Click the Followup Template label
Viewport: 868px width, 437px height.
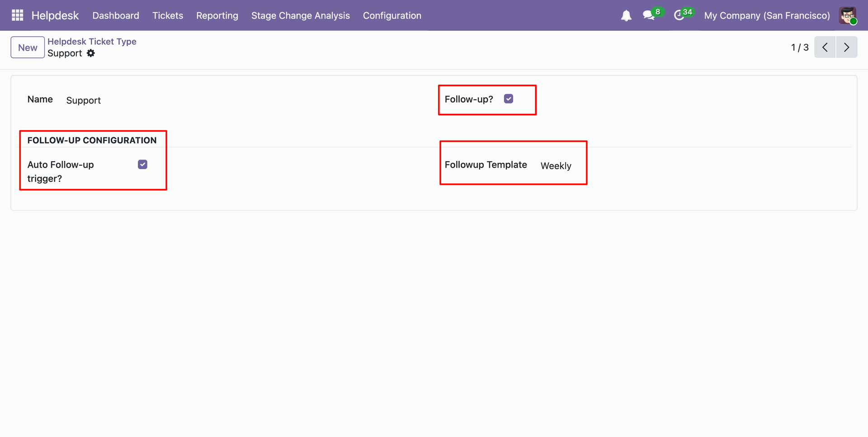486,165
